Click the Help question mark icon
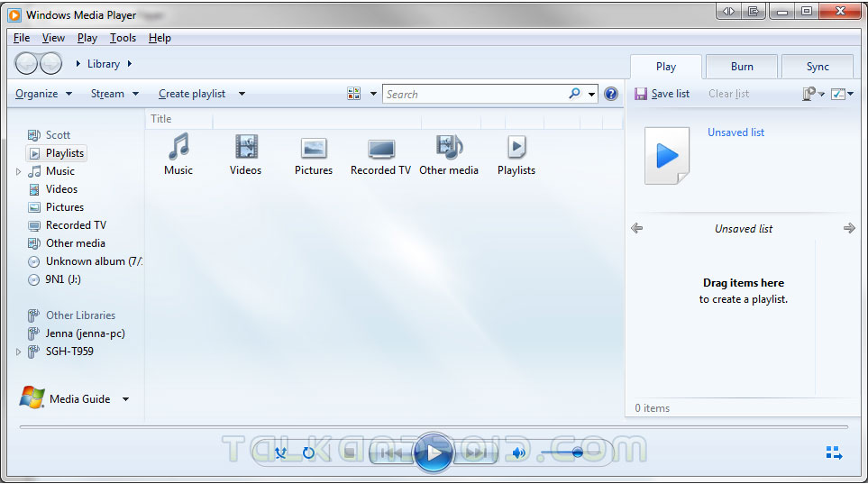Viewport: 868px width, 484px height. pos(610,94)
